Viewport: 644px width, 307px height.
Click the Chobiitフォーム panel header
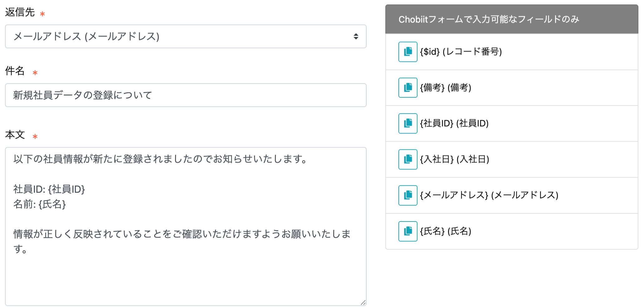(x=512, y=19)
